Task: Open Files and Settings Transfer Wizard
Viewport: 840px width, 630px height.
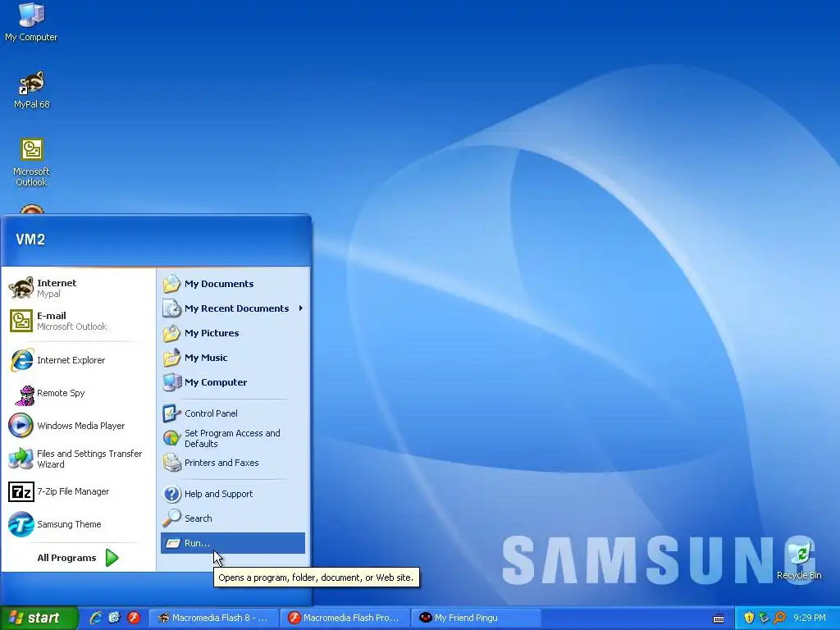Action: click(x=78, y=459)
